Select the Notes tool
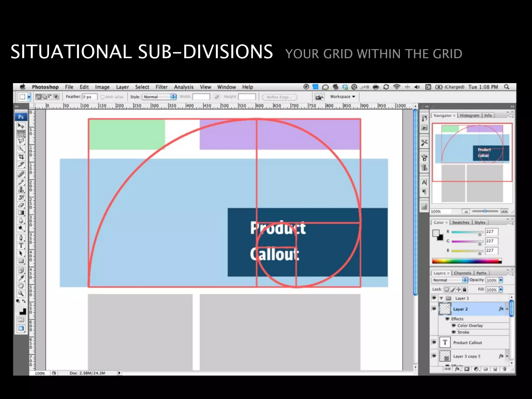This screenshot has height=399, width=532. pyautogui.click(x=21, y=270)
